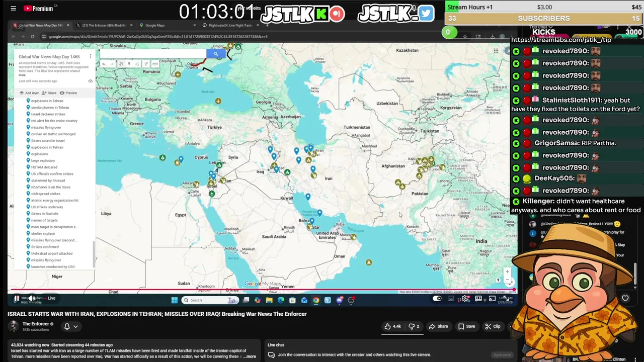
Task: Click the map zoom in plus button
Action: pos(507,271)
